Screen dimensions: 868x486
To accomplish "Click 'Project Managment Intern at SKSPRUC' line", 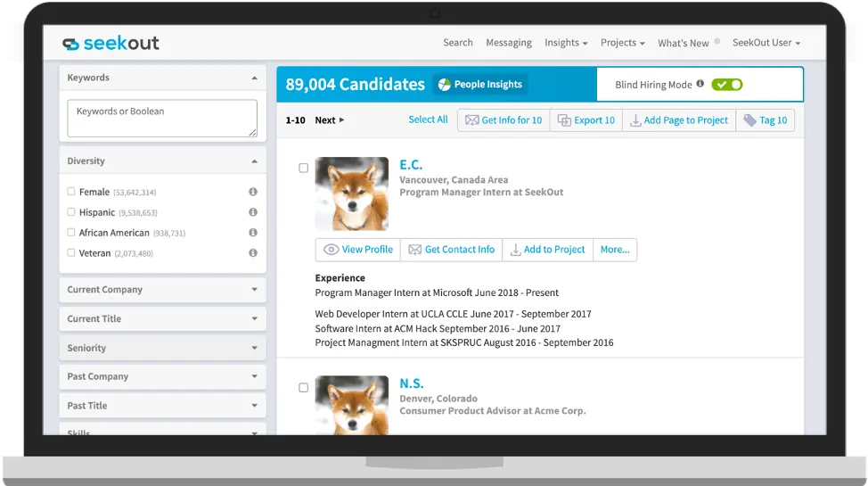I will [x=464, y=342].
